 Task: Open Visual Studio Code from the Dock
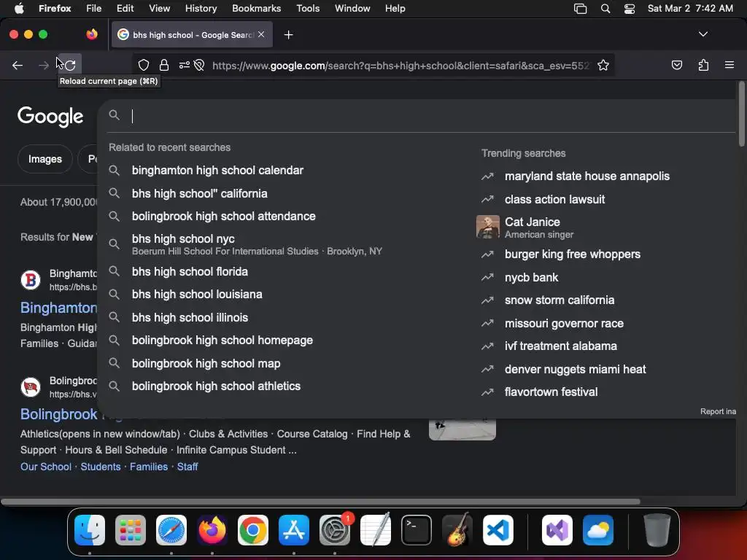498,530
